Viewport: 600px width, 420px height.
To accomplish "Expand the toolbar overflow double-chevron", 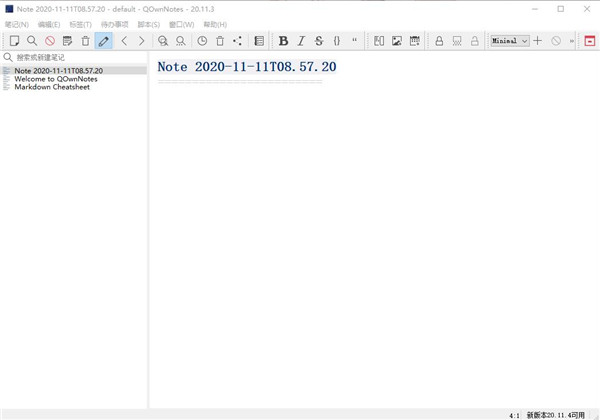I will click(572, 41).
